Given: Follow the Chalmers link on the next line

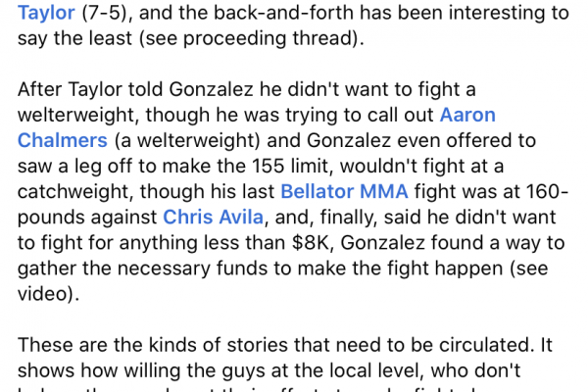Looking at the screenshot, I should point(63,140).
